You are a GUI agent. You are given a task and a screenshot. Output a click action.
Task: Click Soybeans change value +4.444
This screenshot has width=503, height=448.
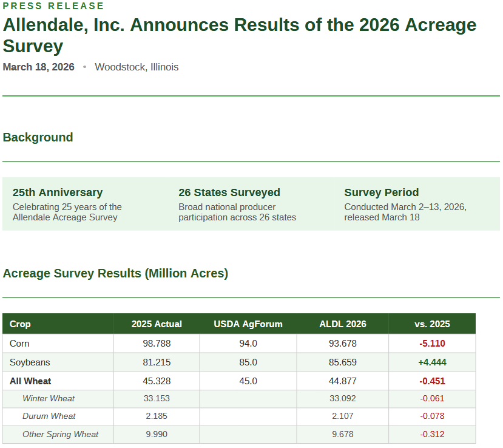[432, 362]
